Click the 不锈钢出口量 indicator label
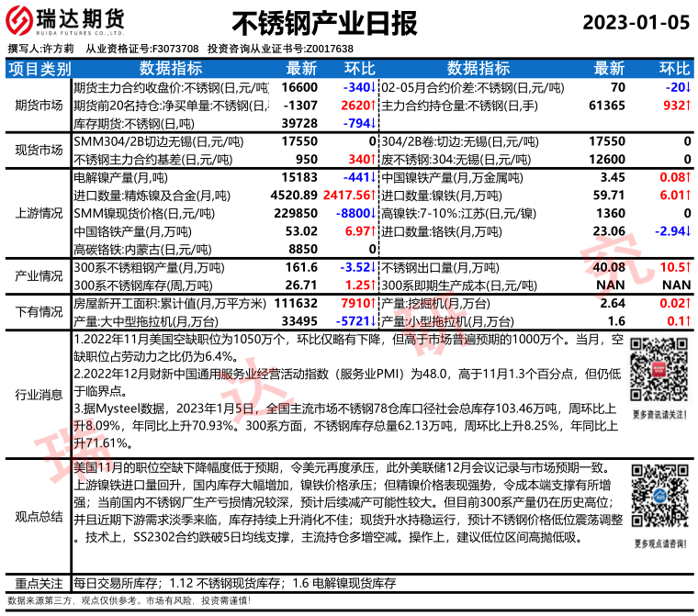698x616 pixels. (x=433, y=268)
